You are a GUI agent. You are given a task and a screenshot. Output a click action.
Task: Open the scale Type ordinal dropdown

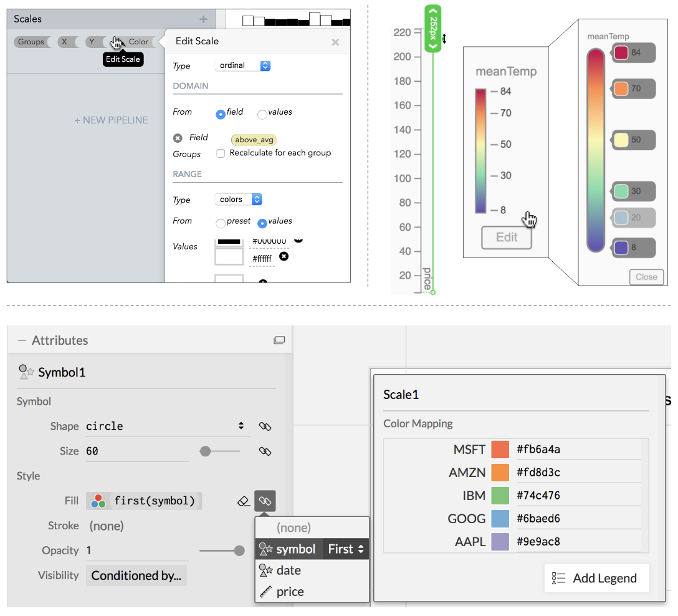(242, 65)
